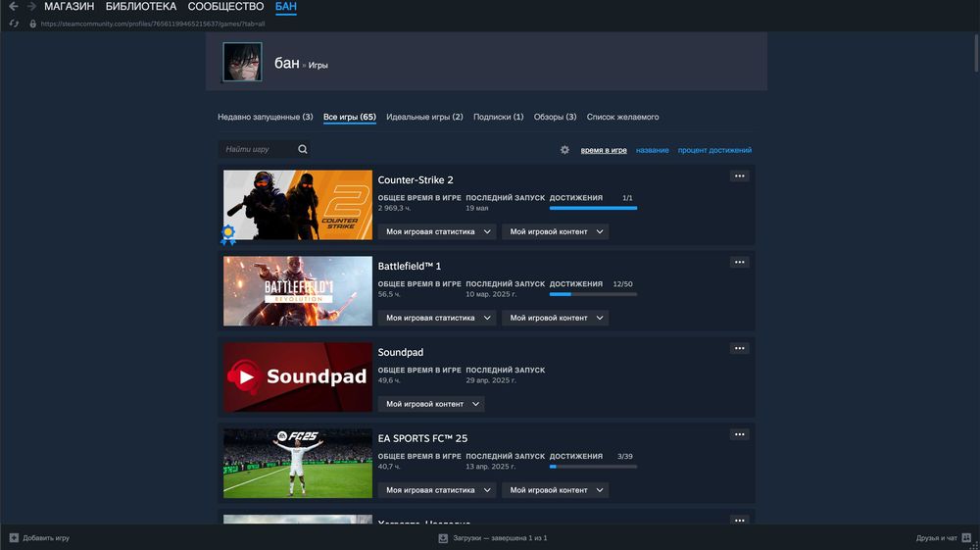
Task: Sort games by название
Action: click(x=652, y=150)
